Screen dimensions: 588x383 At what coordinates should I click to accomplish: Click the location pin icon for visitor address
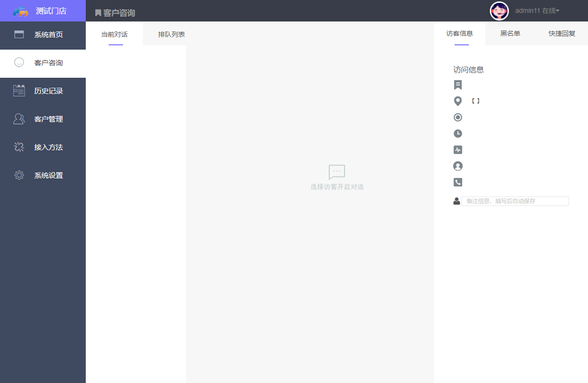[x=458, y=101]
